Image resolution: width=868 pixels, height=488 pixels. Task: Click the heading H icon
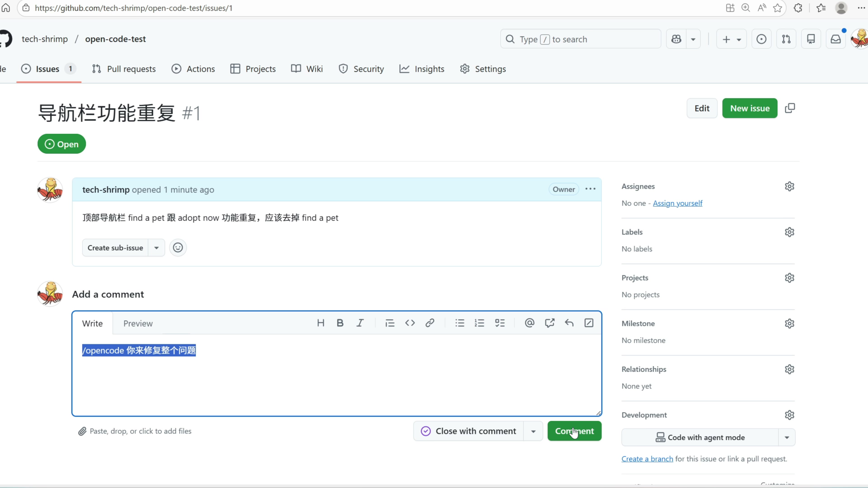tap(321, 323)
